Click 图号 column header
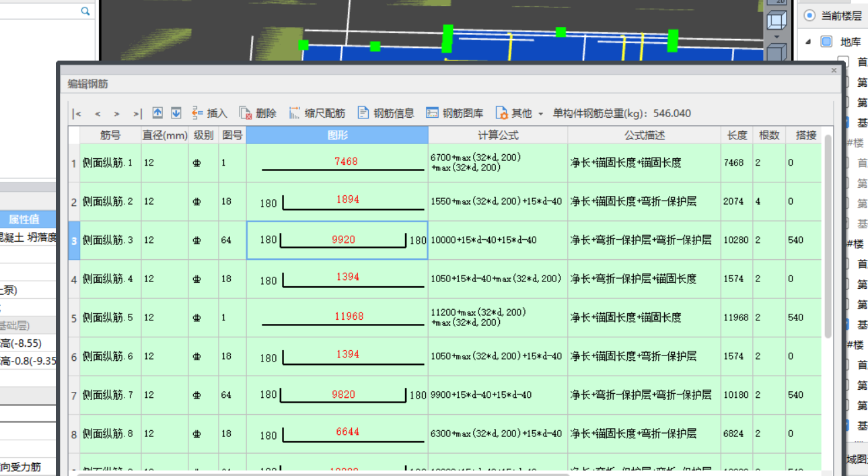Viewport: 868px width, 476px height. click(x=232, y=135)
